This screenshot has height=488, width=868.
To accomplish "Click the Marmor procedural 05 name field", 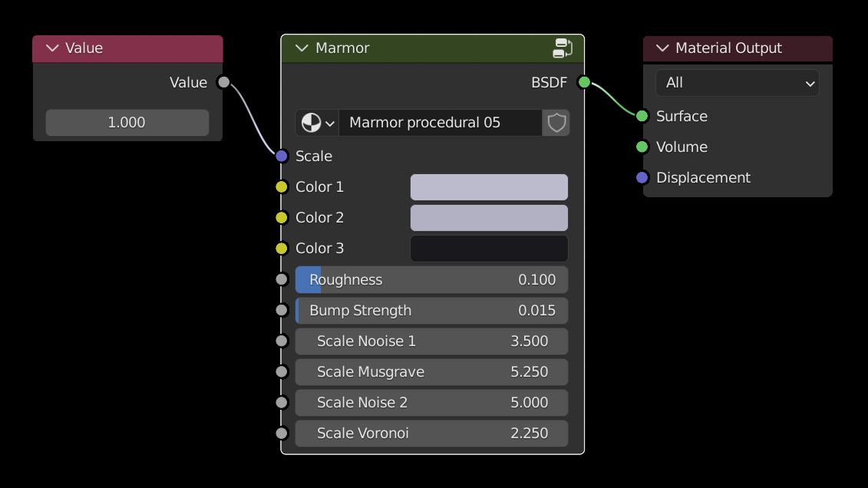I will (441, 123).
